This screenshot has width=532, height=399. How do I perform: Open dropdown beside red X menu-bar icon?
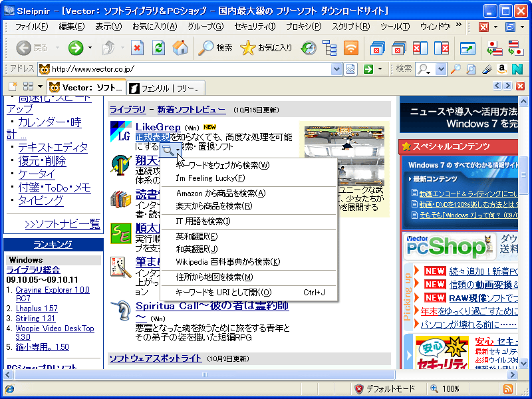click(x=495, y=27)
